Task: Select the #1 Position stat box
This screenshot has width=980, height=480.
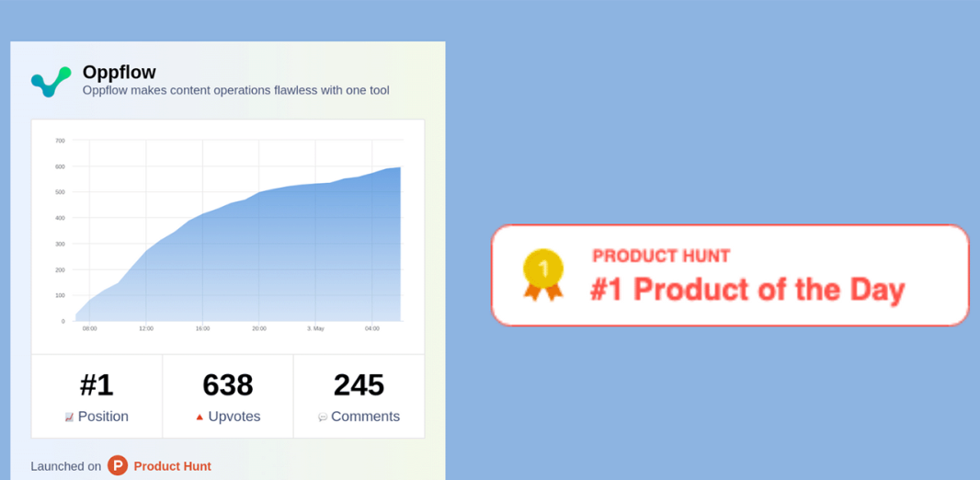Action: pos(97,396)
